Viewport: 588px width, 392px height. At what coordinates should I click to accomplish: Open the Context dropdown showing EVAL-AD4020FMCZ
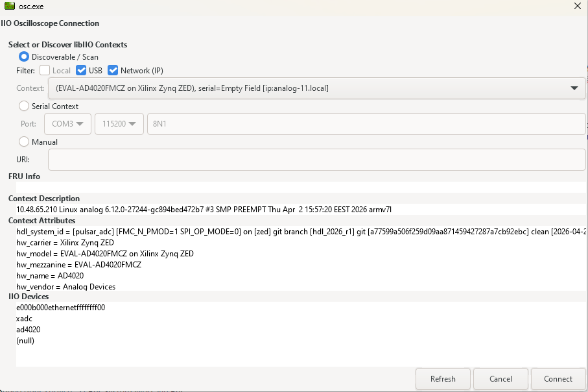click(317, 88)
